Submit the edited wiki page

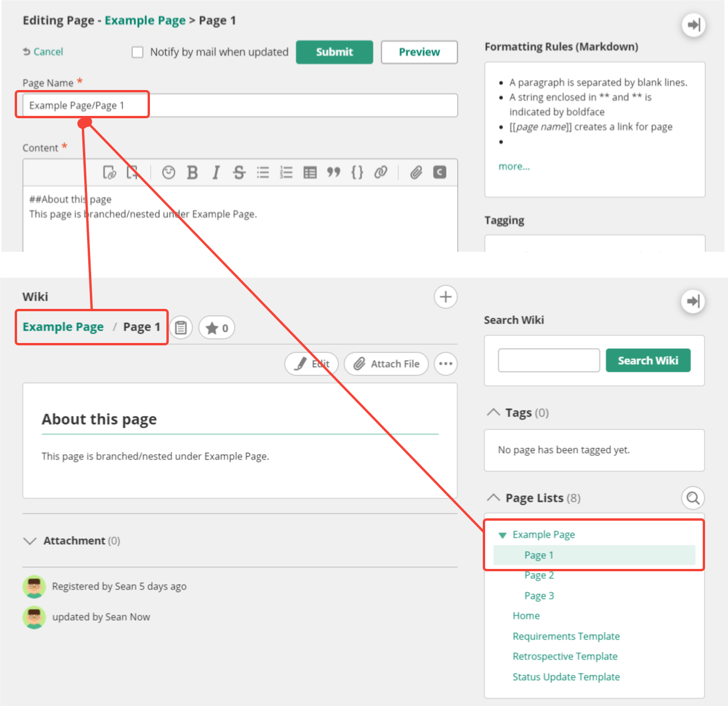pyautogui.click(x=334, y=52)
